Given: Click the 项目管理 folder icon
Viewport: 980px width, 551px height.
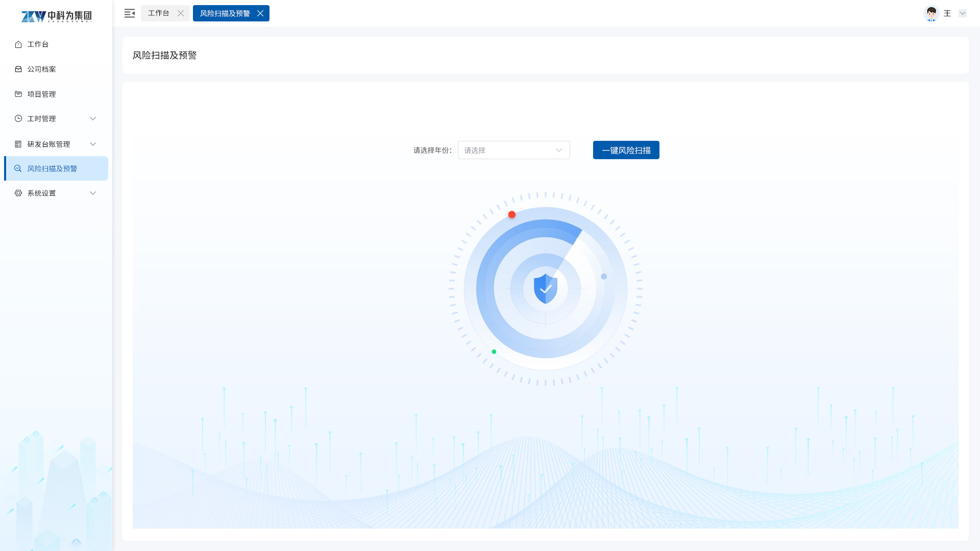Looking at the screenshot, I should tap(18, 94).
